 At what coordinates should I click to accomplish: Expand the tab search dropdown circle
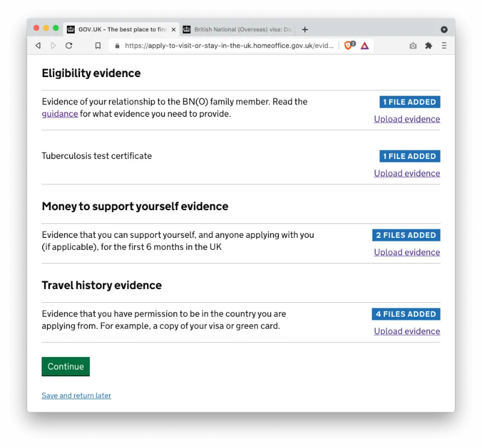pos(444,30)
